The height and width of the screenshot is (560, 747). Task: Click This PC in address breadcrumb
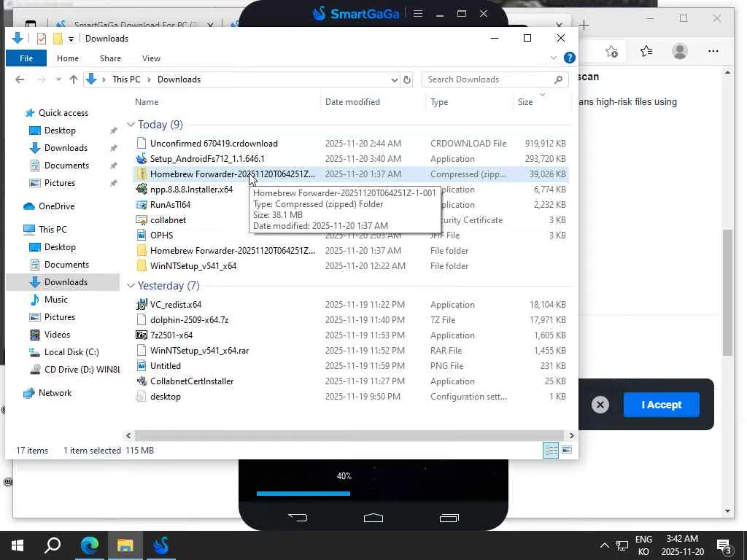point(126,79)
